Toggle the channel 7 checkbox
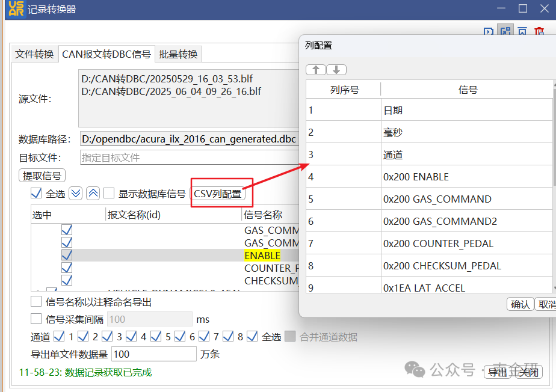556x392 pixels. point(204,336)
